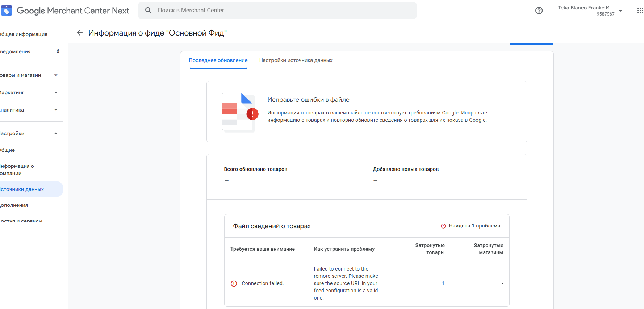
Task: Click the Google Merchant Center logo icon
Action: click(x=7, y=11)
